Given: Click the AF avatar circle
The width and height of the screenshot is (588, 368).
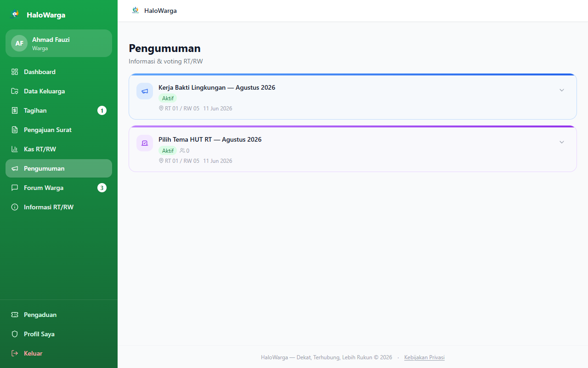Looking at the screenshot, I should point(19,43).
